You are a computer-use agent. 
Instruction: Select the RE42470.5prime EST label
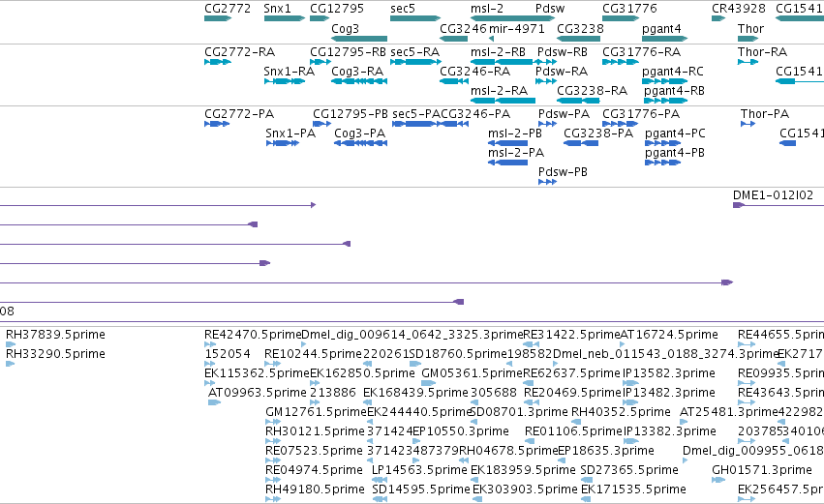(253, 335)
